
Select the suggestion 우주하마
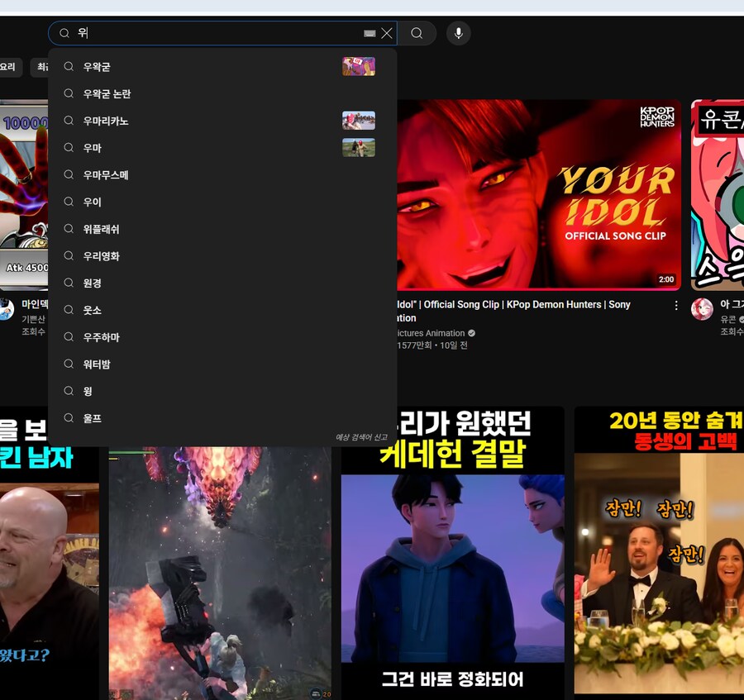(222, 336)
